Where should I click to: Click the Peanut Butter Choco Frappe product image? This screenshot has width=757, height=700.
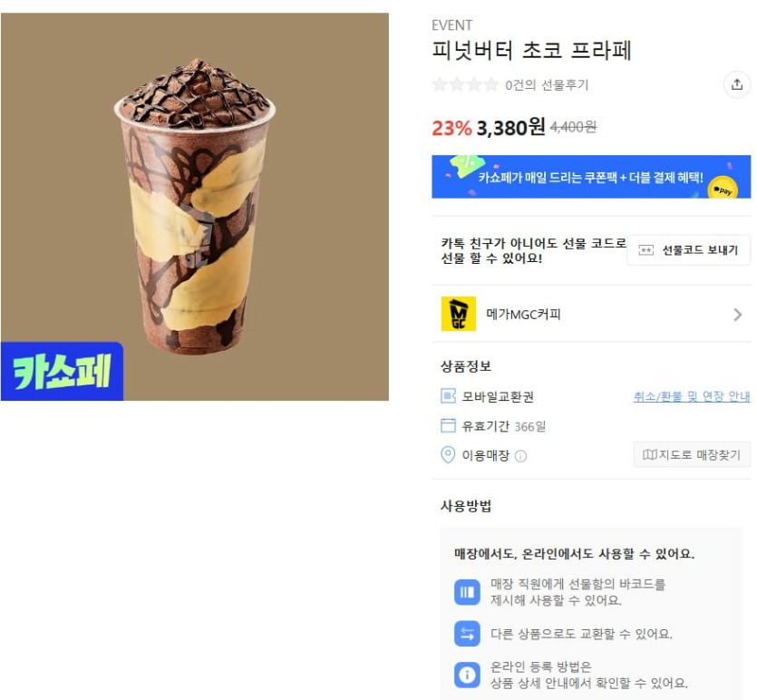(x=195, y=207)
